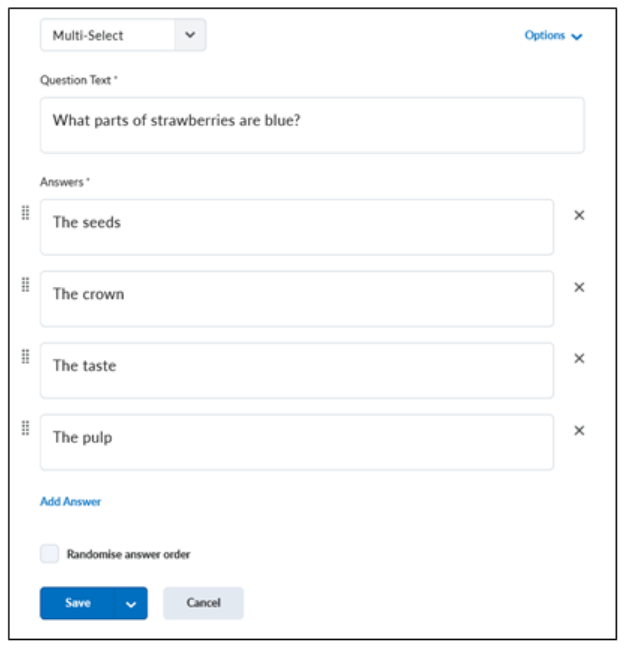Expand the Options menu
Image resolution: width=624 pixels, height=648 pixels.
point(553,35)
